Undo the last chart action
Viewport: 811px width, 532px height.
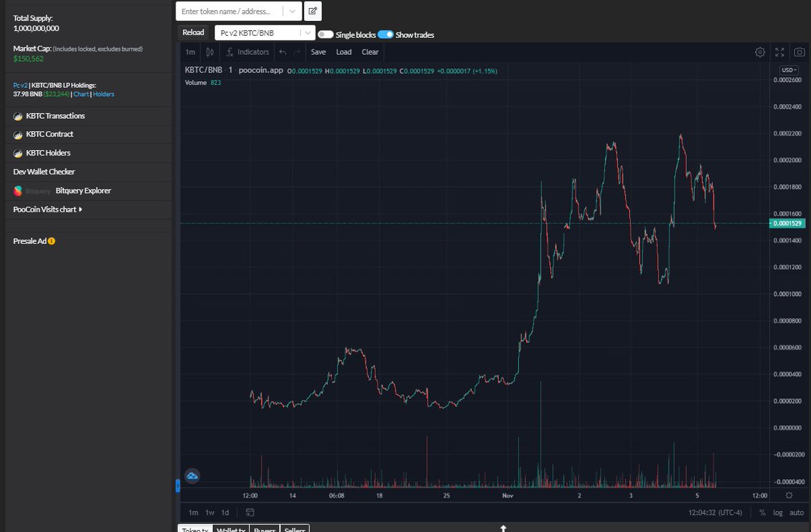[282, 52]
